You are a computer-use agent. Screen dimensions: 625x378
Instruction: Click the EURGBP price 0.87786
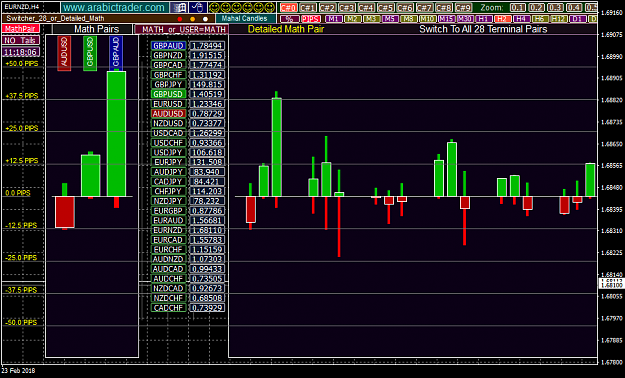tap(206, 211)
